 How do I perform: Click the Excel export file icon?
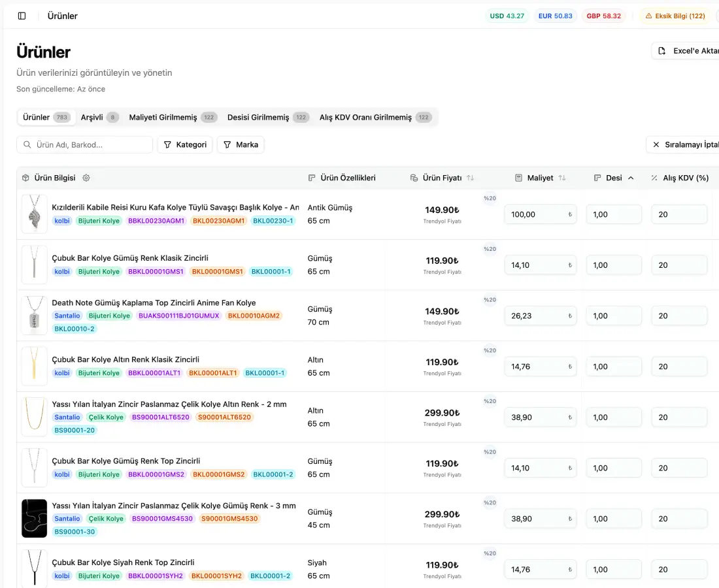(661, 51)
